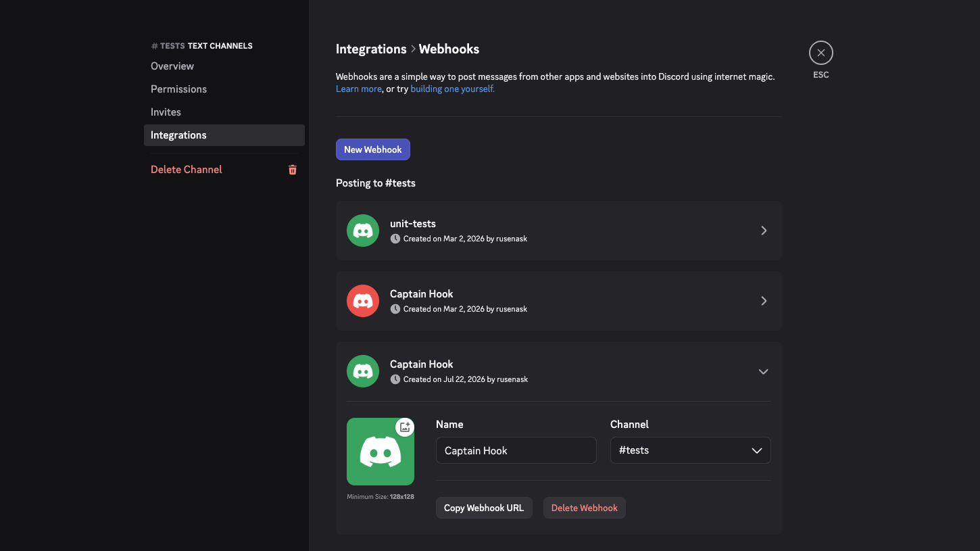Click Delete Channel in the sidebar
This screenshot has height=551, width=980.
[224, 170]
